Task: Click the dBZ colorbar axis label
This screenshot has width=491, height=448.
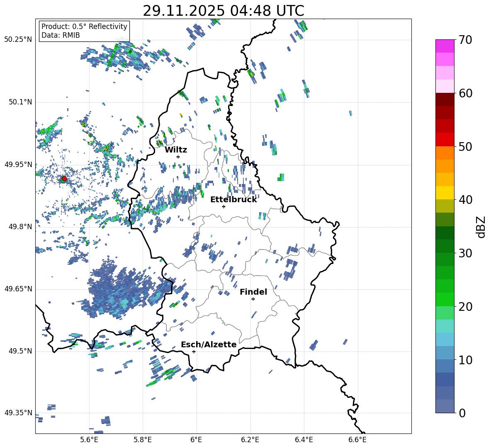Action: coord(481,227)
